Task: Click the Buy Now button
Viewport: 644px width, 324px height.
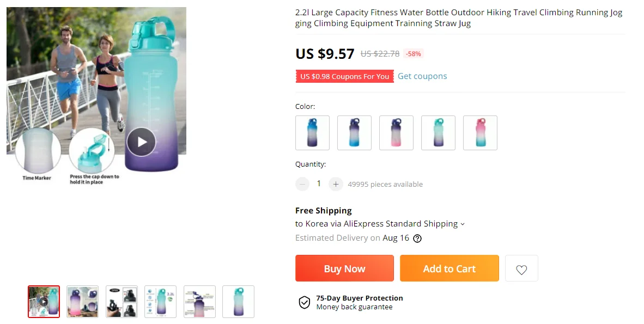Action: [344, 268]
